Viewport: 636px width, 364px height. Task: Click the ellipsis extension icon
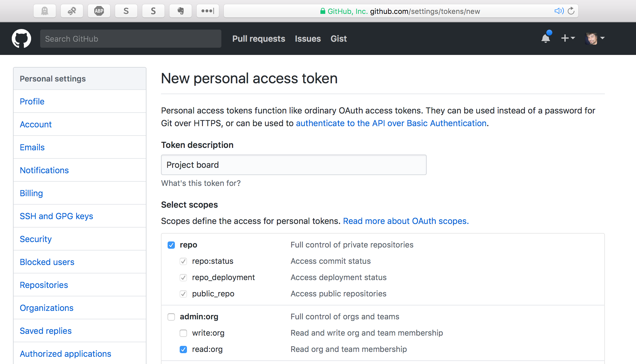click(x=207, y=11)
